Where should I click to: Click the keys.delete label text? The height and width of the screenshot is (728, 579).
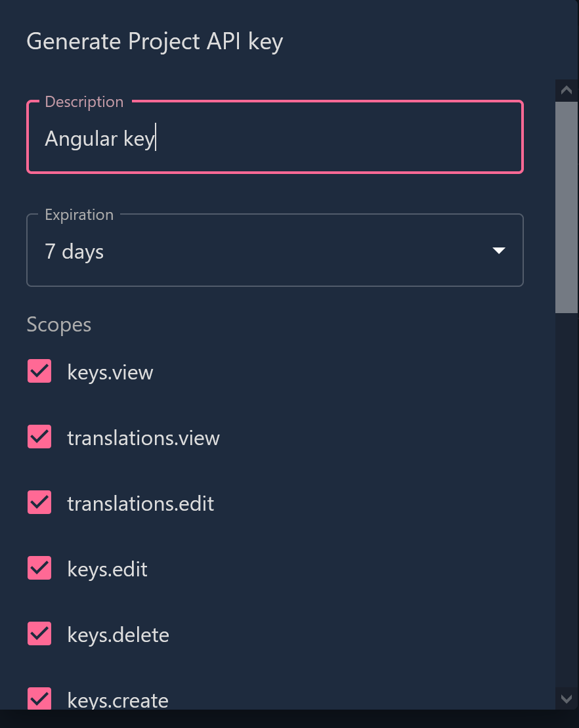click(118, 635)
